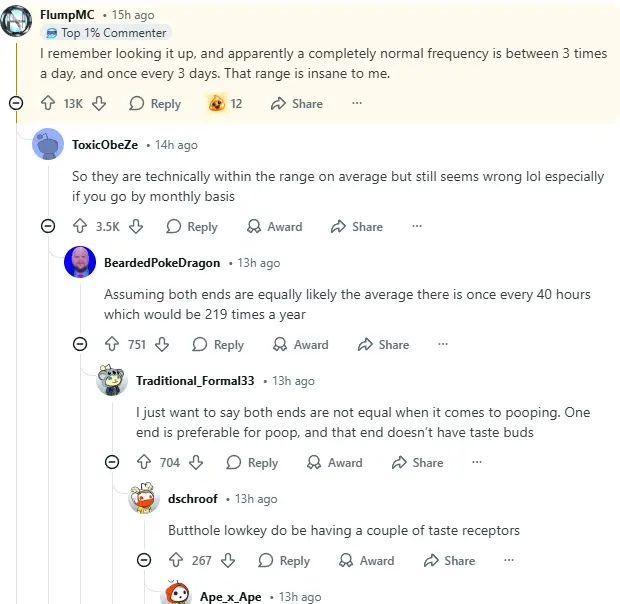Collapse Traditional_Formal33's reply thread

(x=112, y=462)
